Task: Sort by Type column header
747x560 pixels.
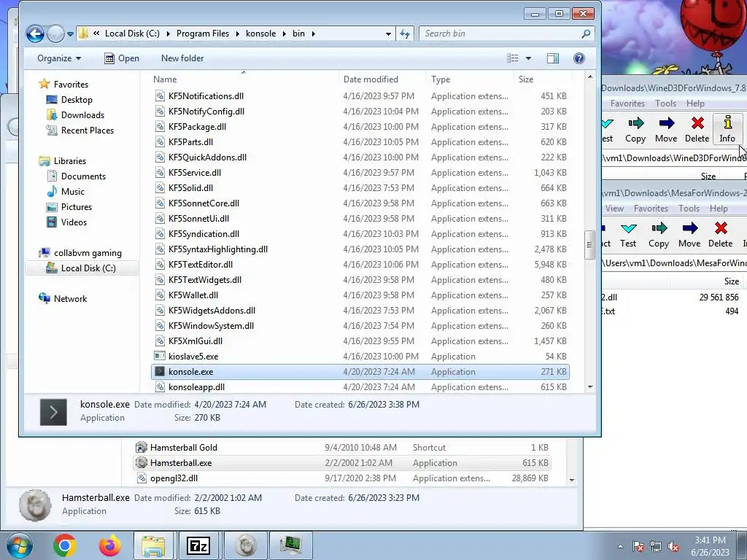Action: 441,79
